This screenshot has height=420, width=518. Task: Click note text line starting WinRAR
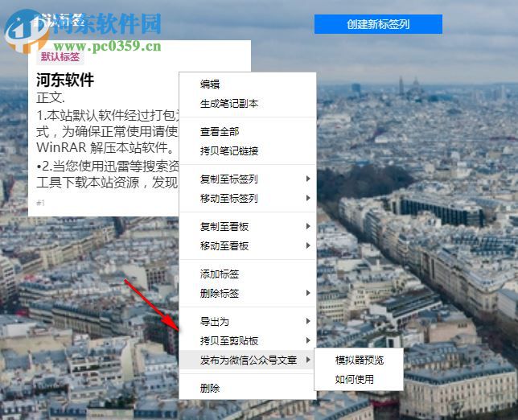tap(105, 147)
